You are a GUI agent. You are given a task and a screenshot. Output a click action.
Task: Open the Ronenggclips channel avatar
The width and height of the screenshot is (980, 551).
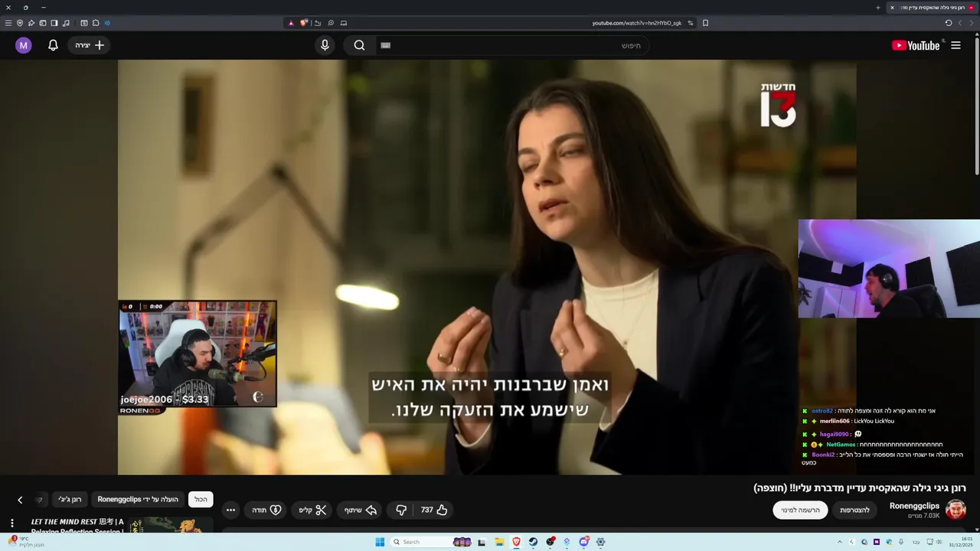[x=955, y=510]
